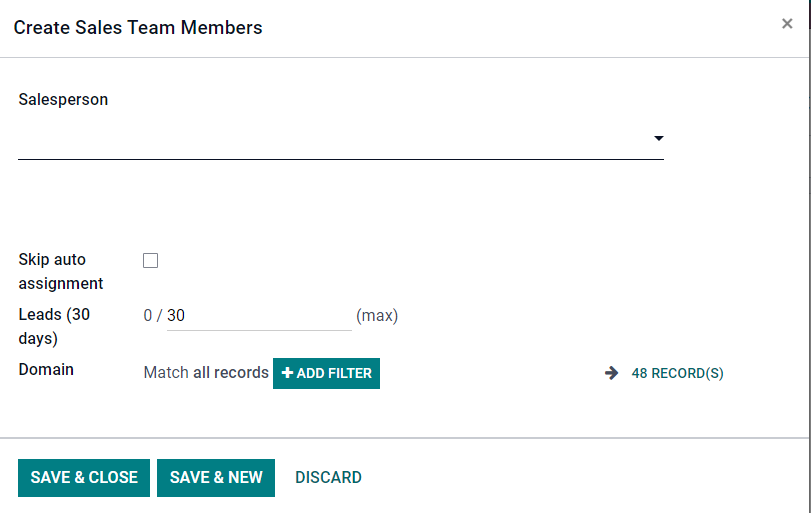The height and width of the screenshot is (513, 811).
Task: Expand the Salesperson dropdown arrow
Action: [658, 138]
